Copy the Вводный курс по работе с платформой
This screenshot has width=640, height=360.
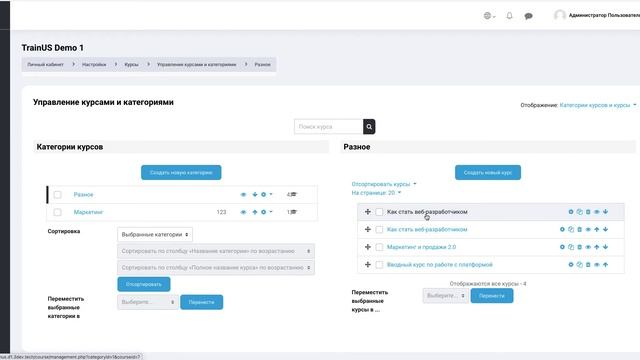[579, 264]
